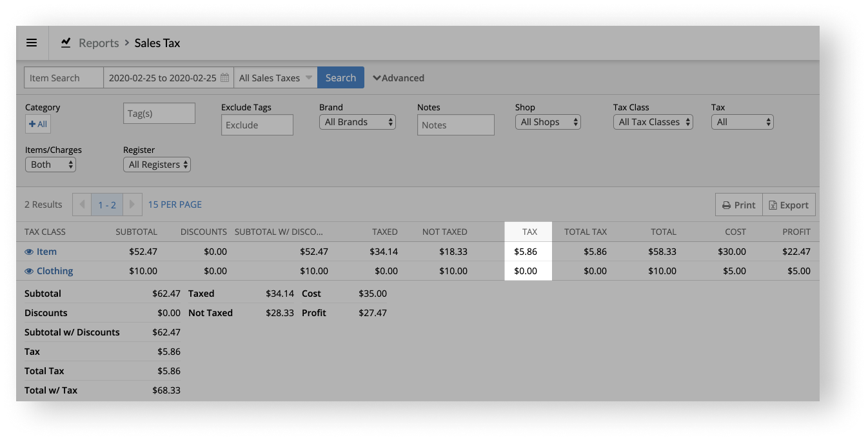Open the All Sales Taxes dropdown
Viewport: 868px width, 440px height.
pyautogui.click(x=275, y=78)
